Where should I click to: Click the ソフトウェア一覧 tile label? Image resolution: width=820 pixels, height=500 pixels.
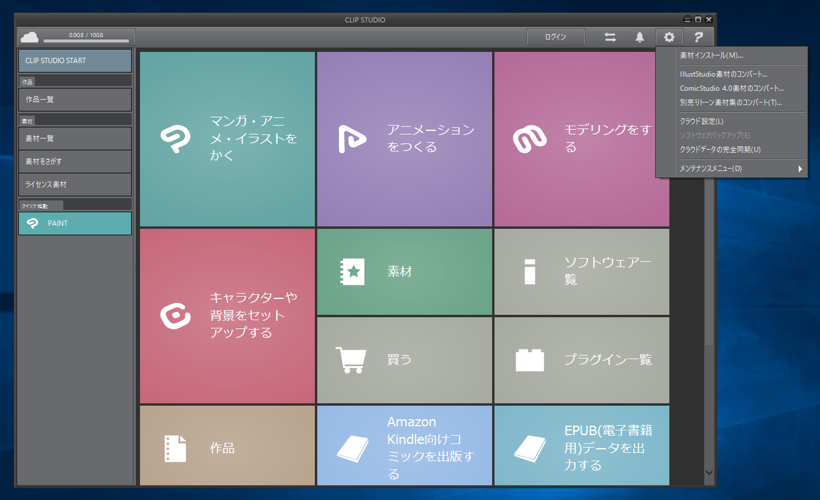[608, 271]
